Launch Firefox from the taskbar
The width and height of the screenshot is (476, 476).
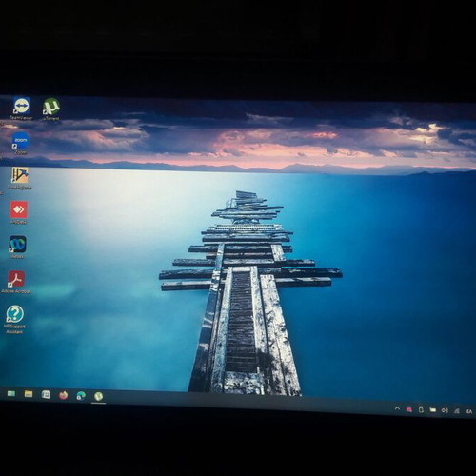tap(64, 395)
